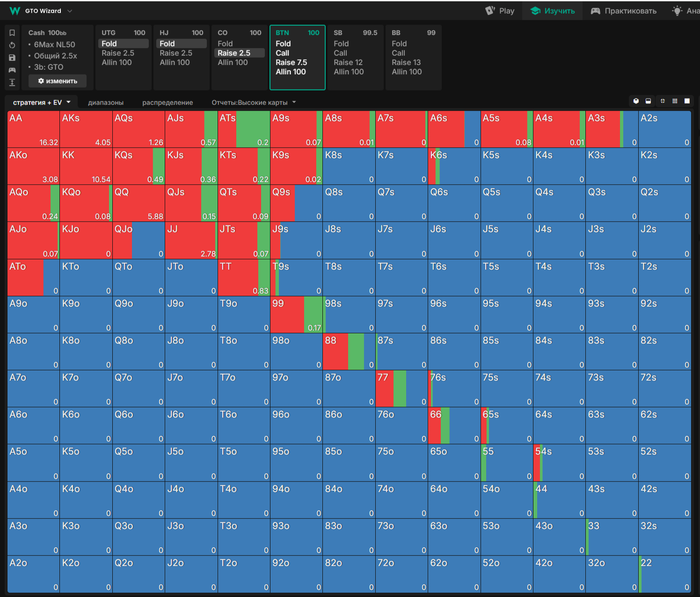Click the 6Max NL50 setting line

(x=54, y=44)
